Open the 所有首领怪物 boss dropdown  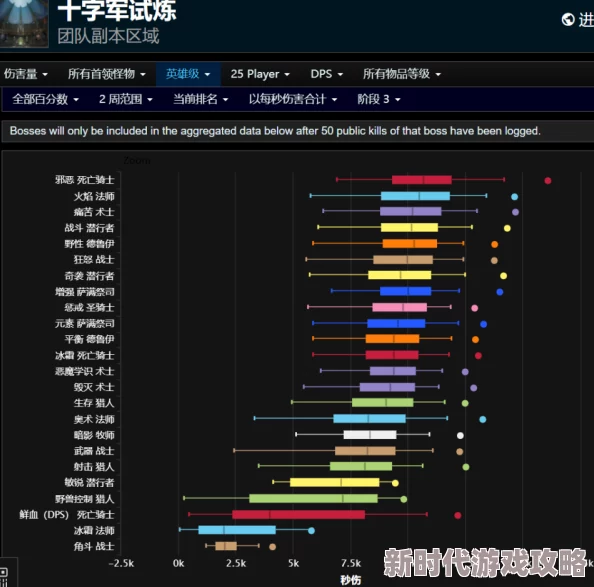106,74
